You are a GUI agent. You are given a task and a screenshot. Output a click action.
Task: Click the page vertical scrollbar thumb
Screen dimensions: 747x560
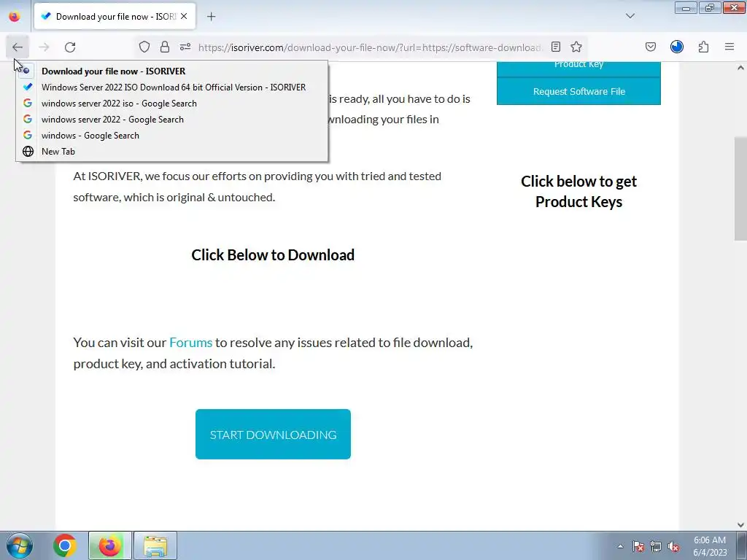coord(740,189)
